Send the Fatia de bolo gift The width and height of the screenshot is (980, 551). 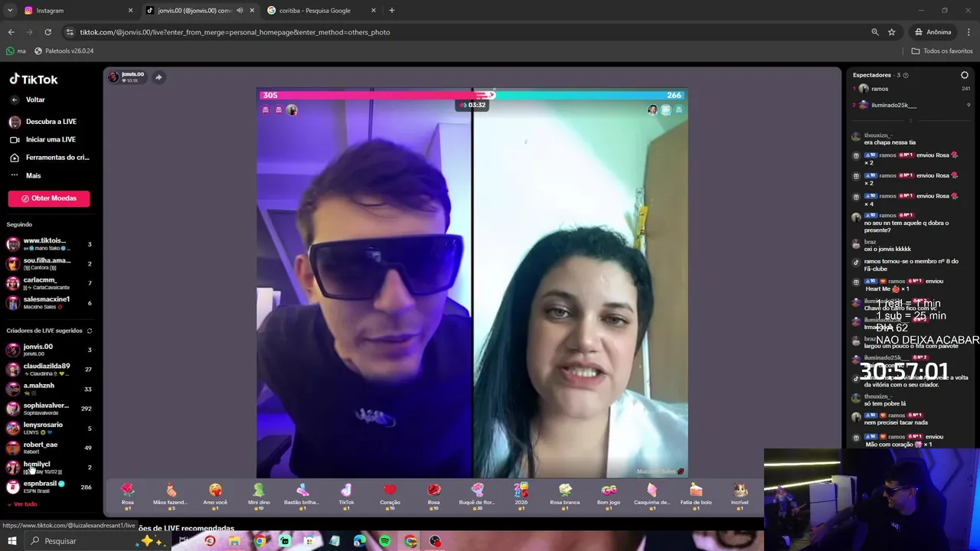point(696,495)
